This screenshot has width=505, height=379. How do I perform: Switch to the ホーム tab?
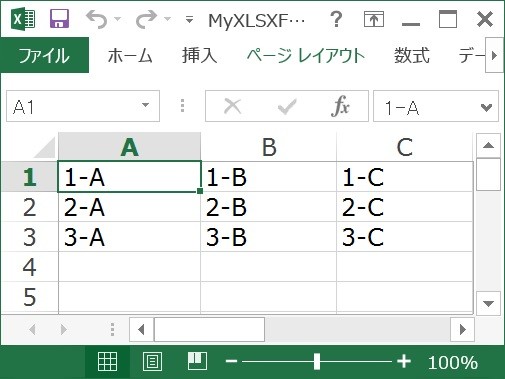click(x=130, y=55)
